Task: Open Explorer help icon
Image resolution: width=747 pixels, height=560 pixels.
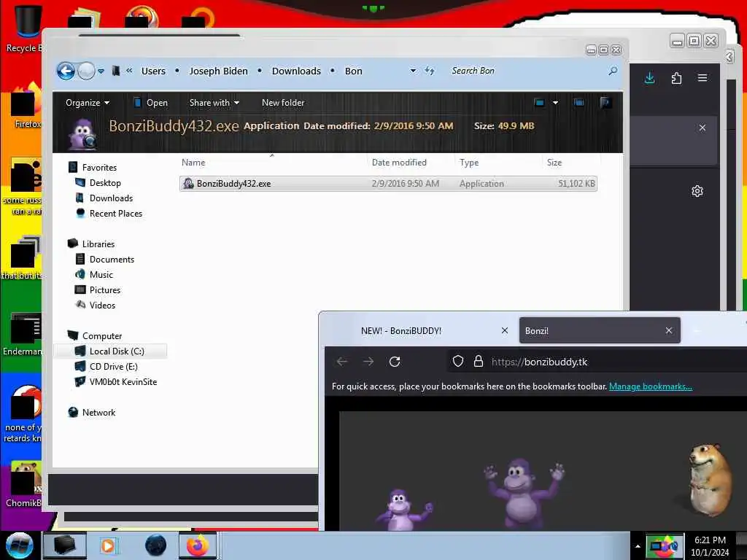Action: click(605, 103)
